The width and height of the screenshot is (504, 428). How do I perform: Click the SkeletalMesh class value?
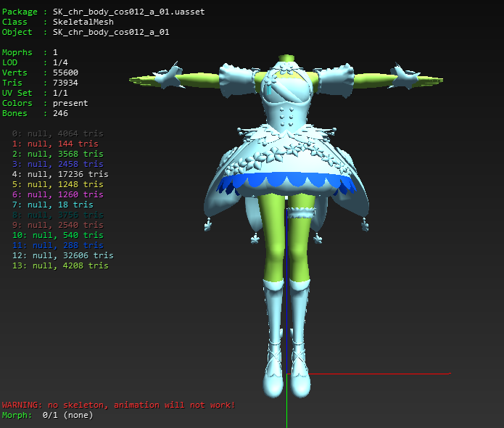(x=83, y=22)
